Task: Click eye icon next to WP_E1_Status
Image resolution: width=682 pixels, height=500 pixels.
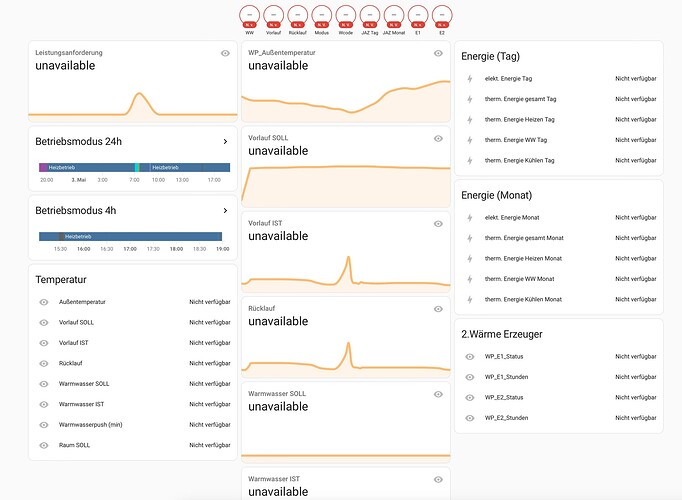Action: (471, 356)
